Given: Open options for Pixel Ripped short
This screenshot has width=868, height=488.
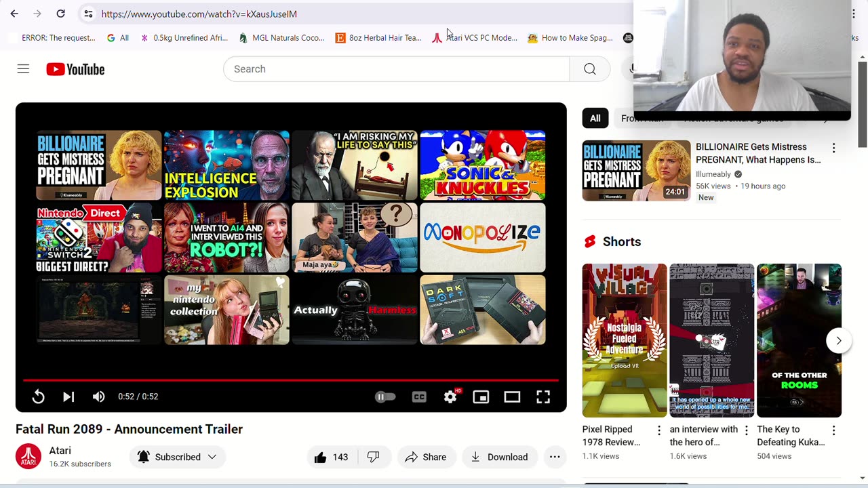Looking at the screenshot, I should coord(658,430).
